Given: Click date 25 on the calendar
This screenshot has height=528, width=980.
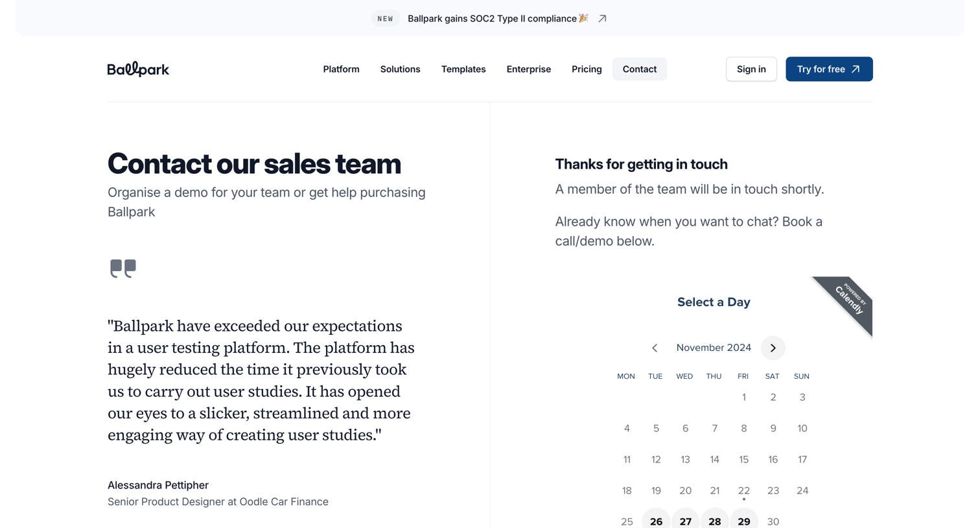Looking at the screenshot, I should pyautogui.click(x=627, y=521).
